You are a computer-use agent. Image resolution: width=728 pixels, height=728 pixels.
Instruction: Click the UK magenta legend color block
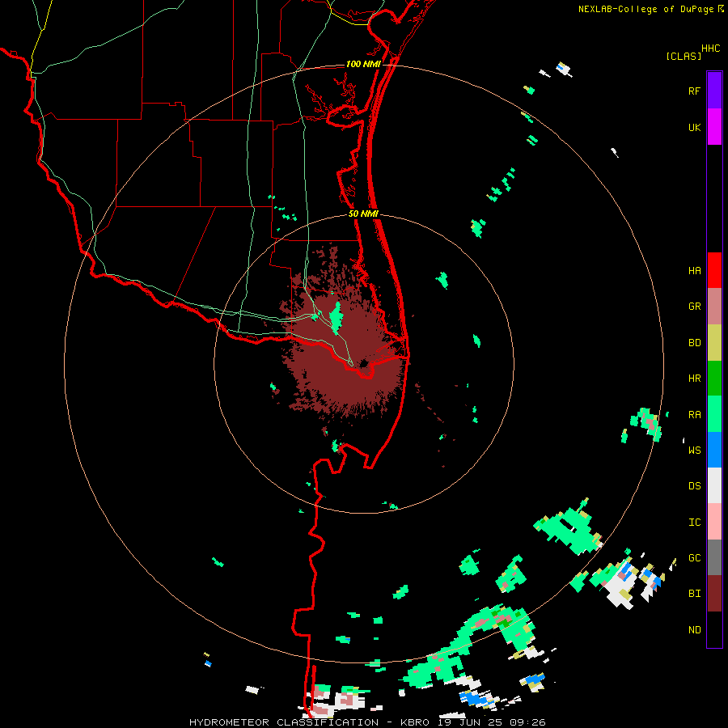[x=714, y=127]
